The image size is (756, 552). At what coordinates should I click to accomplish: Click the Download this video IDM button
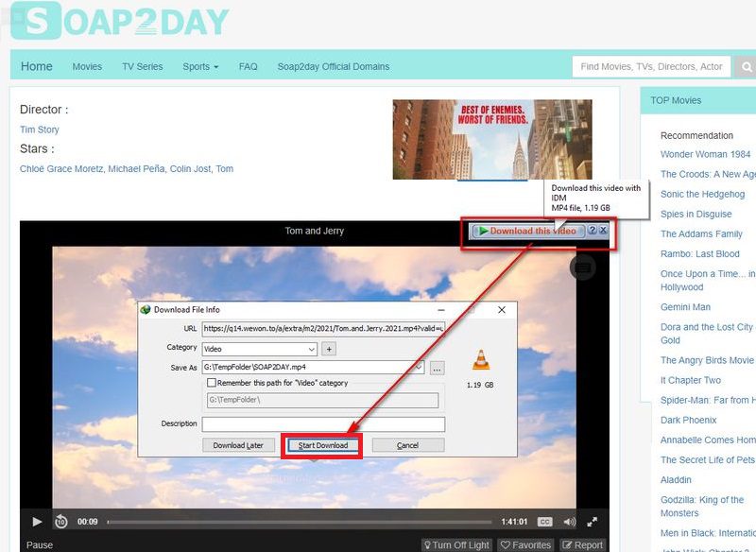528,231
